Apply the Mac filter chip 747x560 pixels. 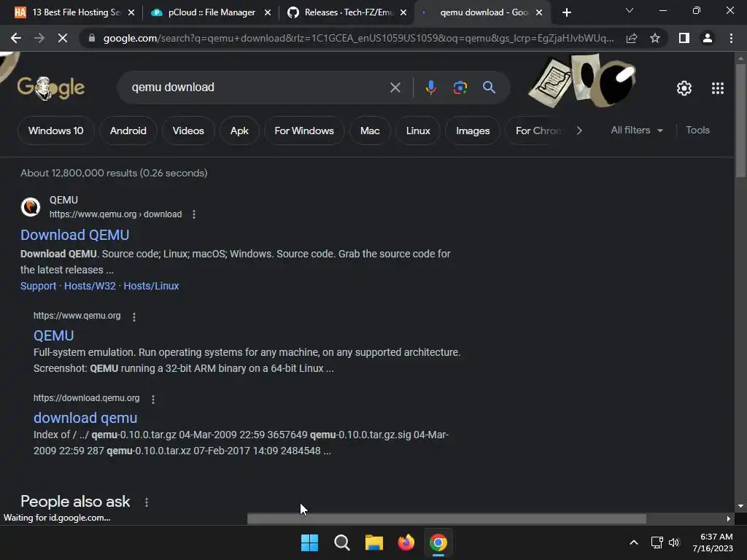(370, 131)
